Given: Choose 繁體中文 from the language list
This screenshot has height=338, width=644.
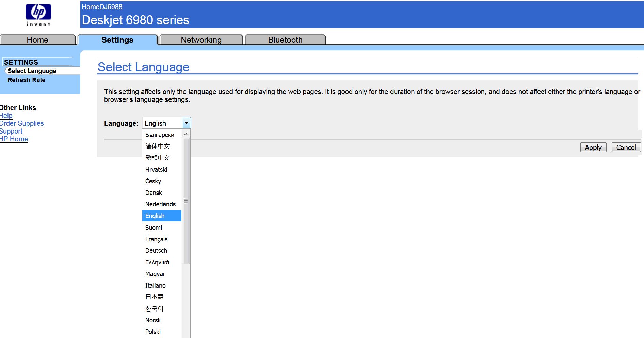Looking at the screenshot, I should pyautogui.click(x=162, y=158).
